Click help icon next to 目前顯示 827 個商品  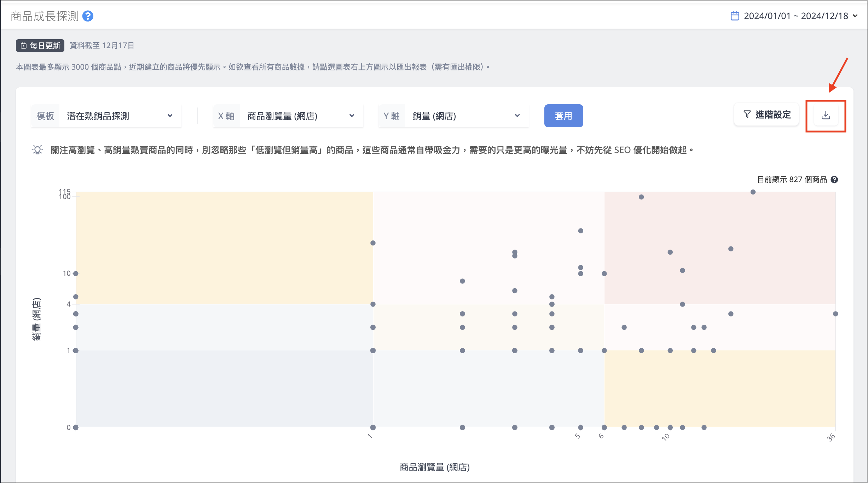834,180
